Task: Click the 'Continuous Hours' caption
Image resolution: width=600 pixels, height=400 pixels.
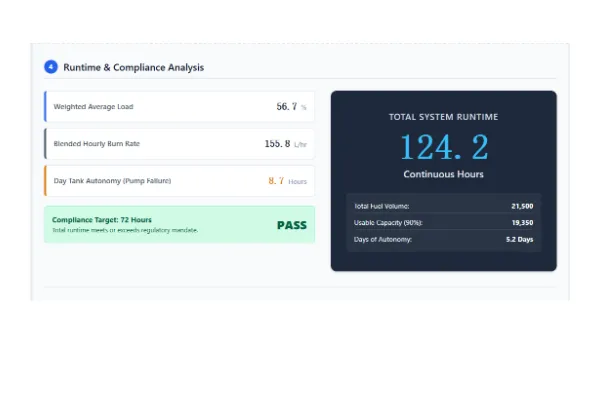Action: tap(443, 174)
